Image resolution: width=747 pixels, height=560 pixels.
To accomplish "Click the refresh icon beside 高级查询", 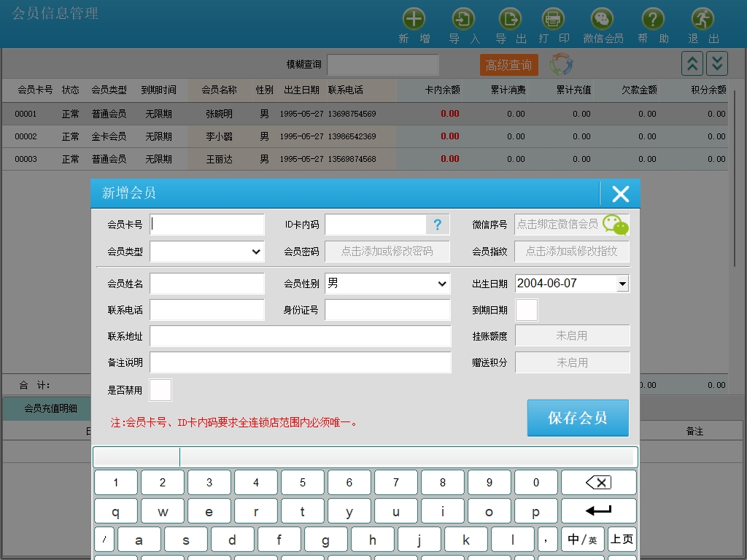I will [x=561, y=64].
